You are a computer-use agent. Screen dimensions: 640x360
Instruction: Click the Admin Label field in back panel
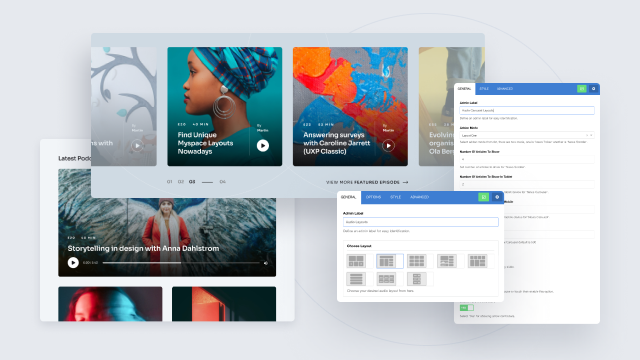tap(527, 111)
